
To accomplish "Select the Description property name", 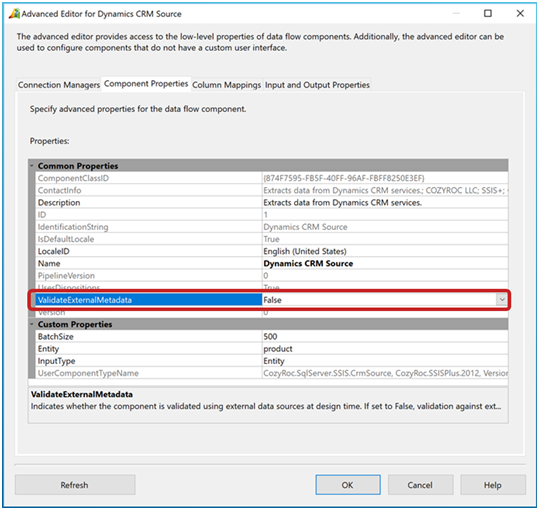I will [x=59, y=202].
